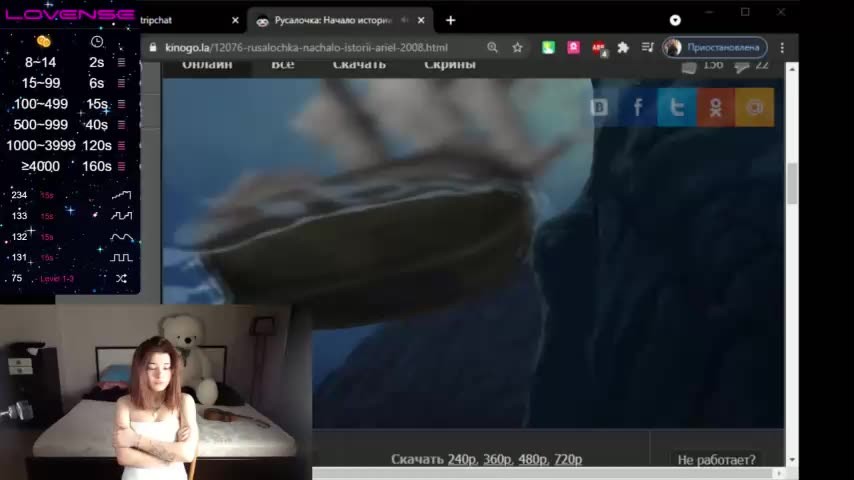Close the tripchat browser tab
Viewport: 854px width, 480px height.
(235, 20)
